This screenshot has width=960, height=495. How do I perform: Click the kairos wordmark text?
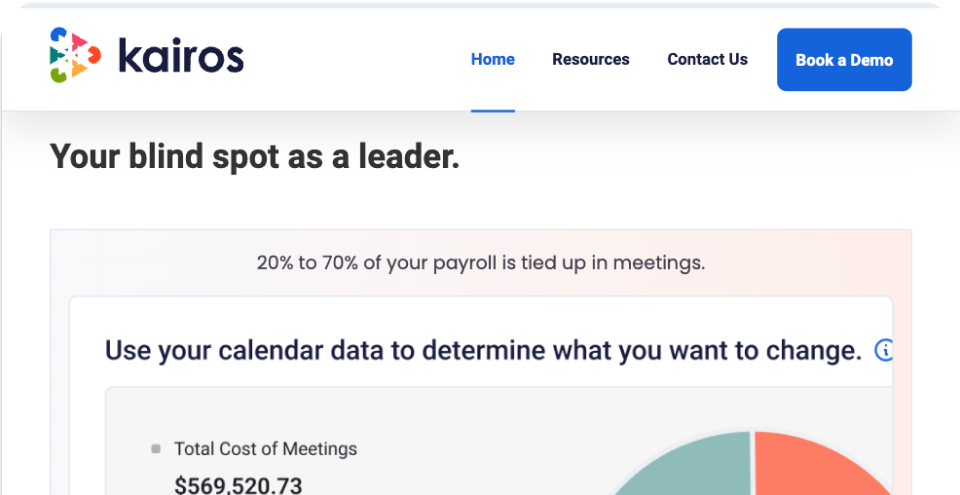(181, 57)
